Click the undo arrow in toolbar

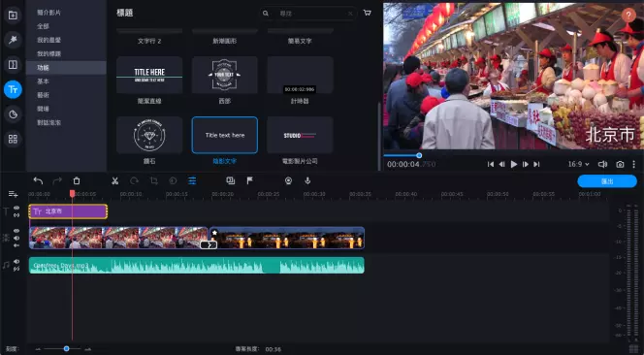point(38,180)
